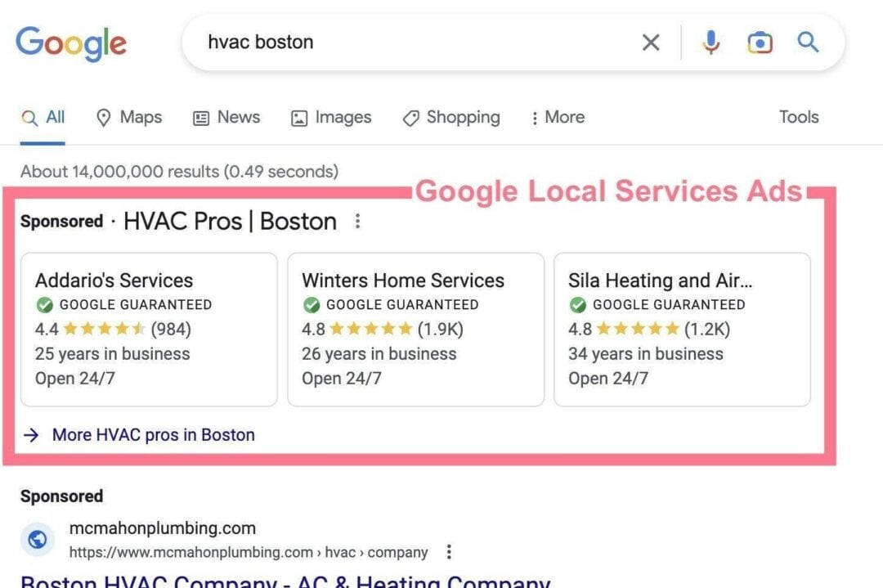Open the three-dot menu next to HVAC Pros Boston
The height and width of the screenshot is (588, 883).
click(x=357, y=221)
